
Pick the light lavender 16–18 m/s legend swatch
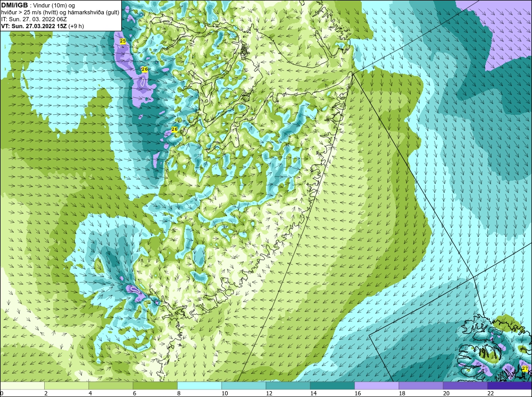pyautogui.click(x=377, y=385)
